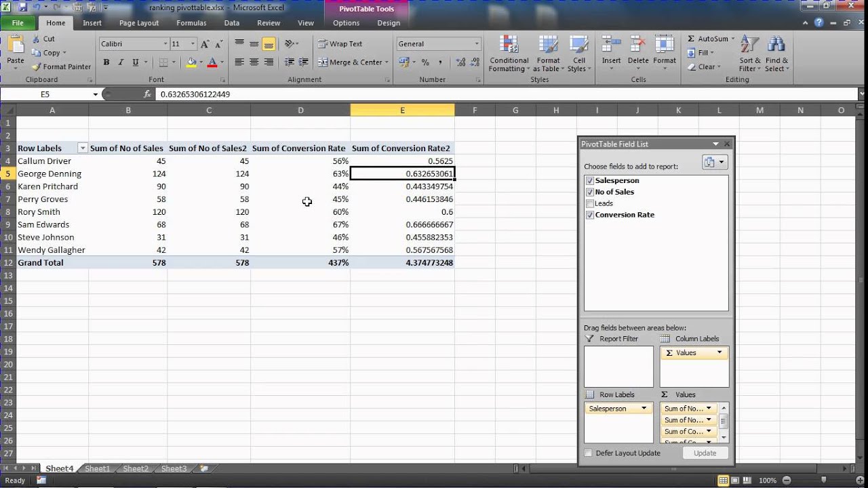Enable the Leads field checkbox
Viewport: 868px width, 488px height.
590,203
